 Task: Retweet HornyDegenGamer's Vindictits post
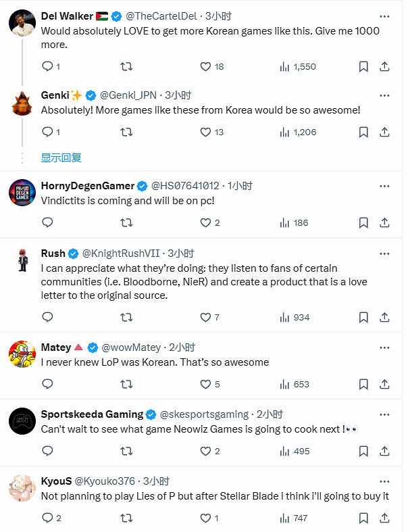click(x=126, y=222)
